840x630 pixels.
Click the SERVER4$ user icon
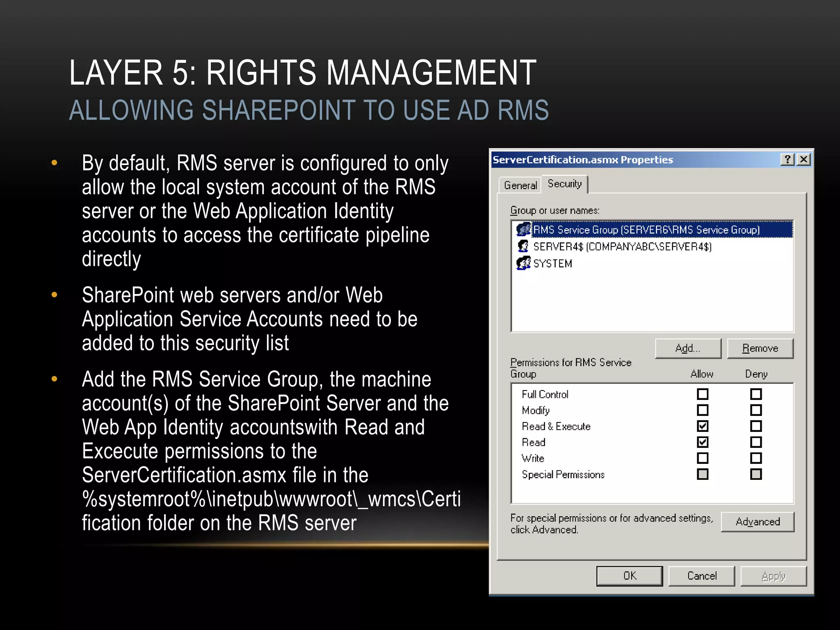click(524, 247)
